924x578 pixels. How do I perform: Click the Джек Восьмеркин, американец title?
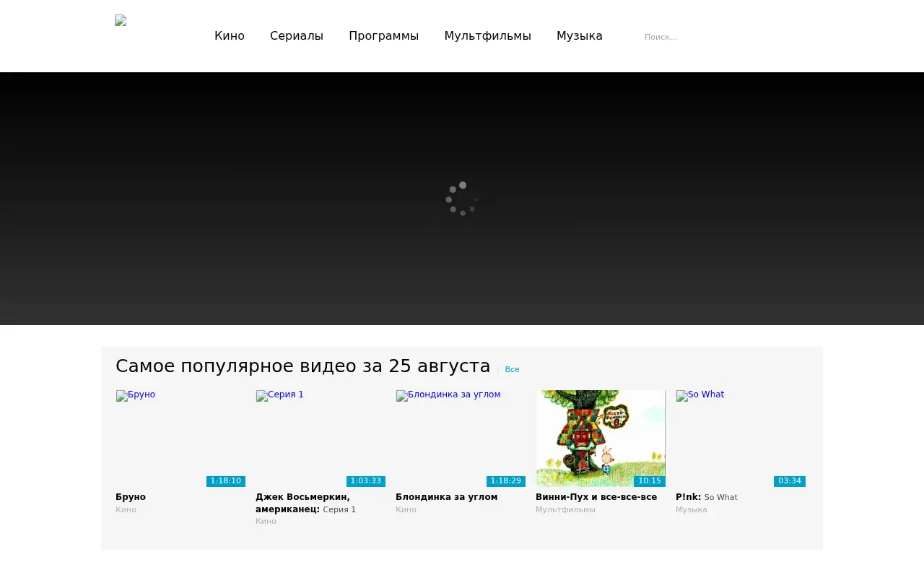302,503
